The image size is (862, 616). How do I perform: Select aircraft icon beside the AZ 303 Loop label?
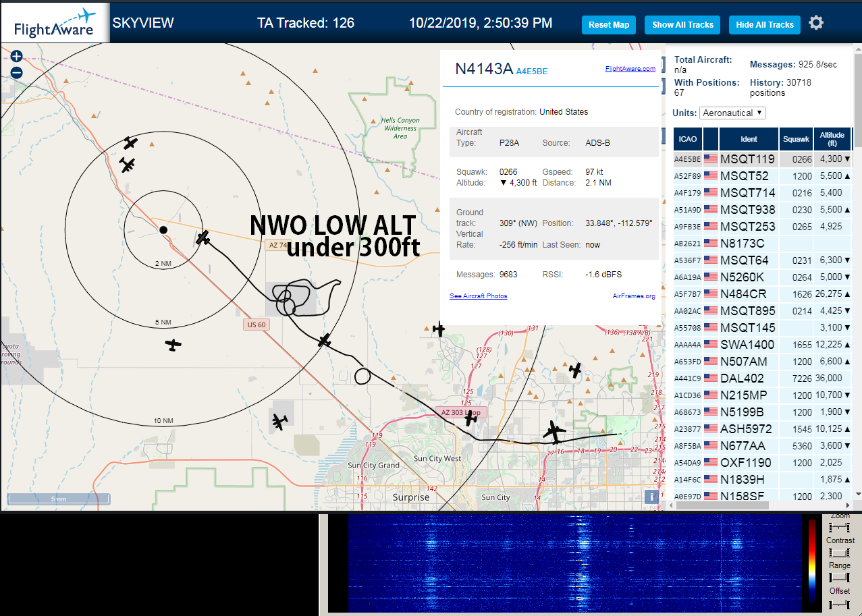point(471,418)
